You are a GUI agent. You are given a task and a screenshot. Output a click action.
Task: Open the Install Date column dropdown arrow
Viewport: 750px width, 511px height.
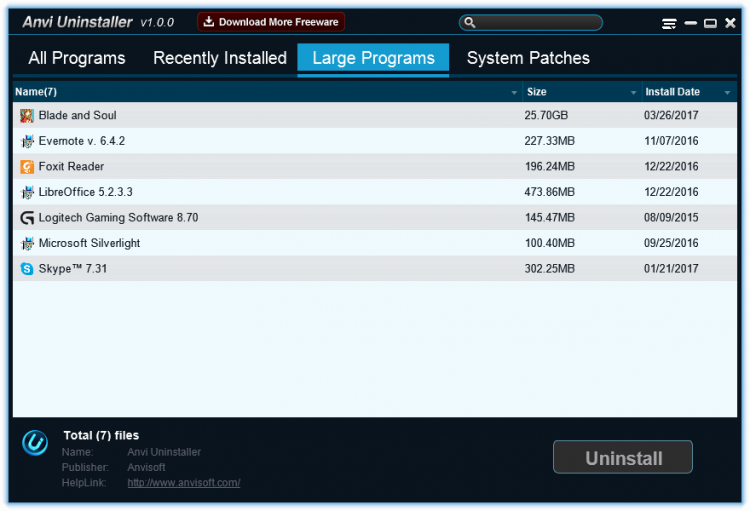pos(727,92)
